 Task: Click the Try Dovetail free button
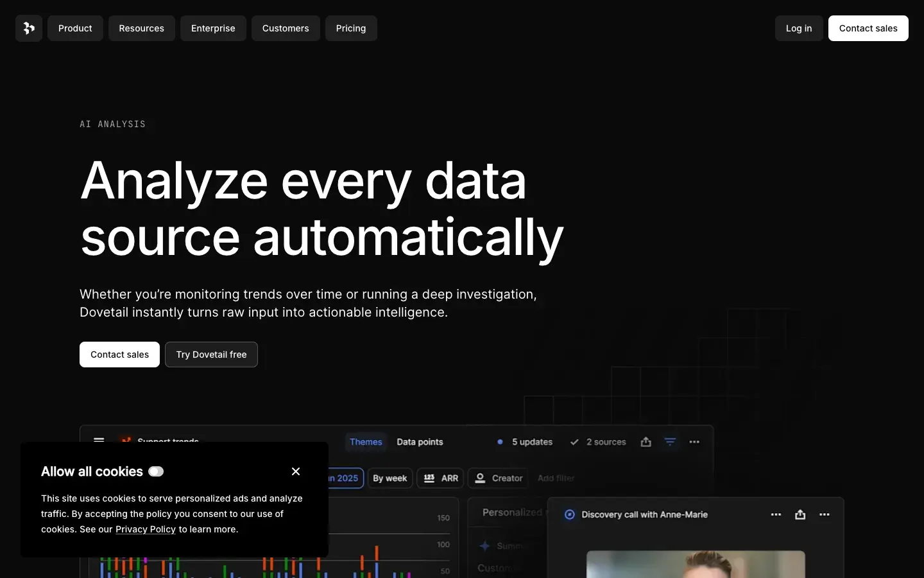pos(211,355)
